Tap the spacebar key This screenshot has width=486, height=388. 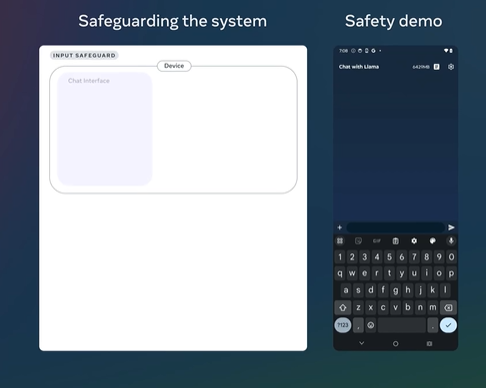point(402,325)
